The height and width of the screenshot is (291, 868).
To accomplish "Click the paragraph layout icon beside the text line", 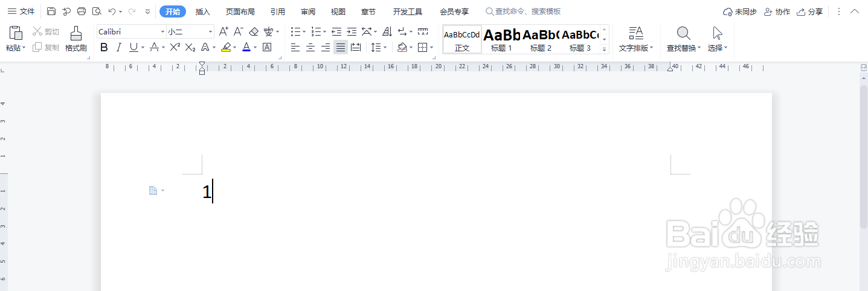I will click(x=153, y=191).
